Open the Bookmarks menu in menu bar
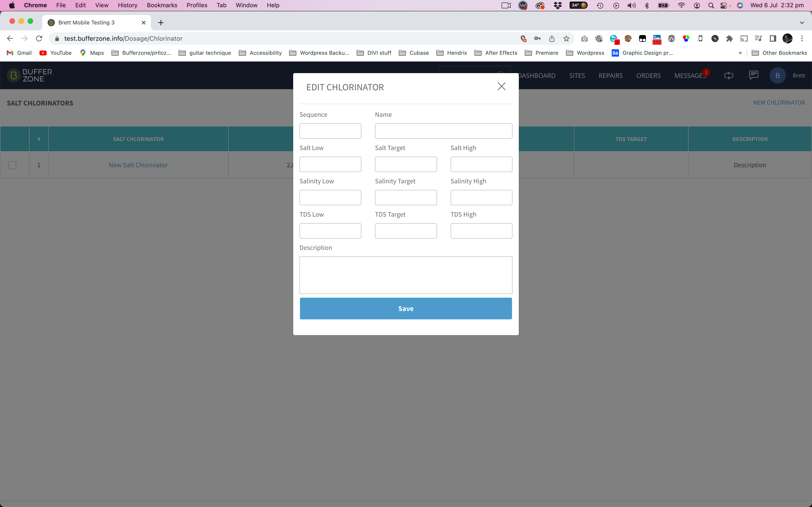The image size is (812, 507). click(x=162, y=5)
